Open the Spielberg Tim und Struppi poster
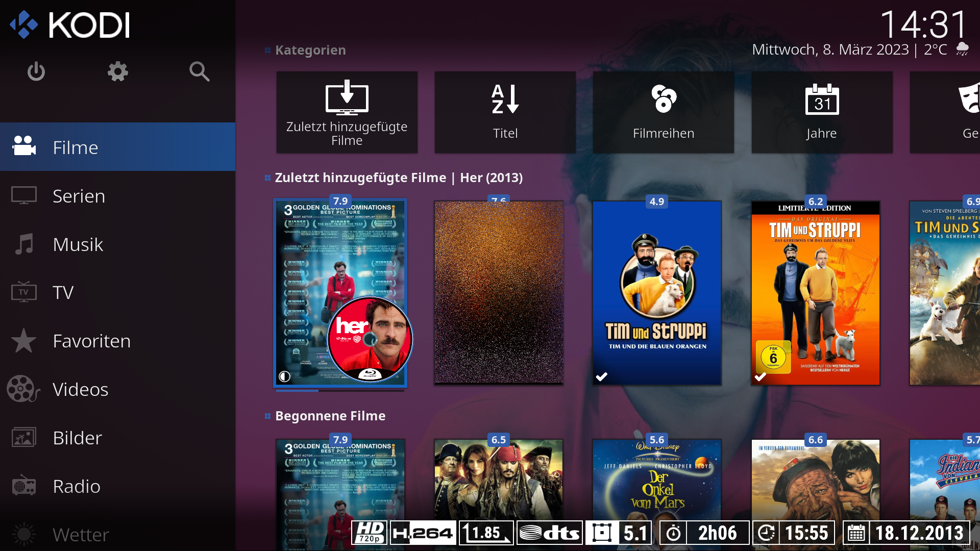Screen dimensions: 980x551 [x=945, y=293]
